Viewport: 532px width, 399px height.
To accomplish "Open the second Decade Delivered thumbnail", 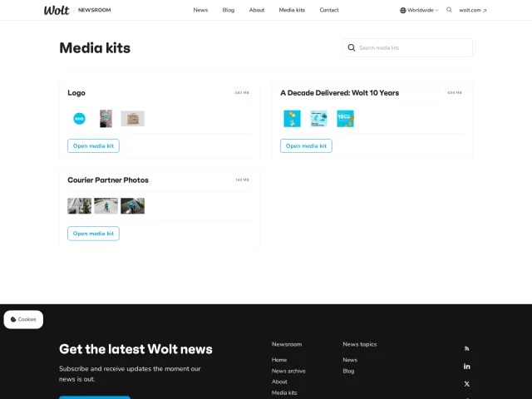I will point(318,119).
